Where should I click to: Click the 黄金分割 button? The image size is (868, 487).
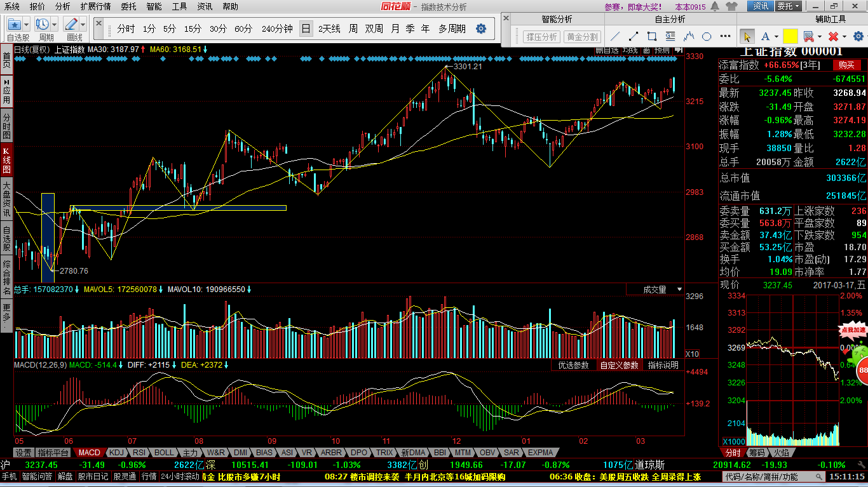(582, 37)
